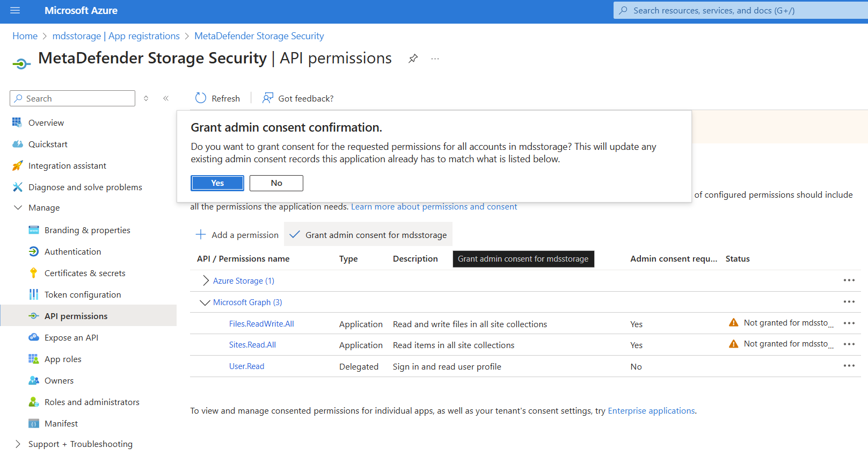Decline consent with the No button
This screenshot has height=455, width=868.
point(276,183)
